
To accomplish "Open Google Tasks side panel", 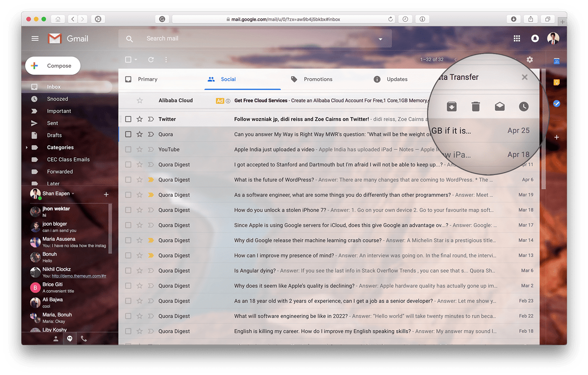I will 557,104.
